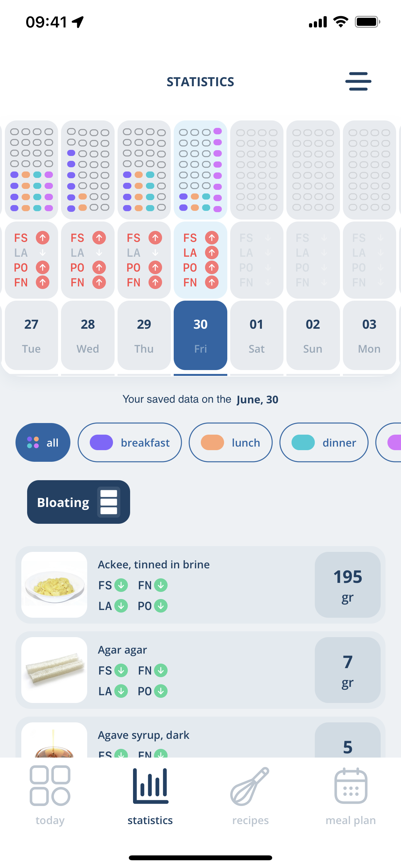Select Thursday 29 date tab
This screenshot has height=868, width=401.
(144, 336)
